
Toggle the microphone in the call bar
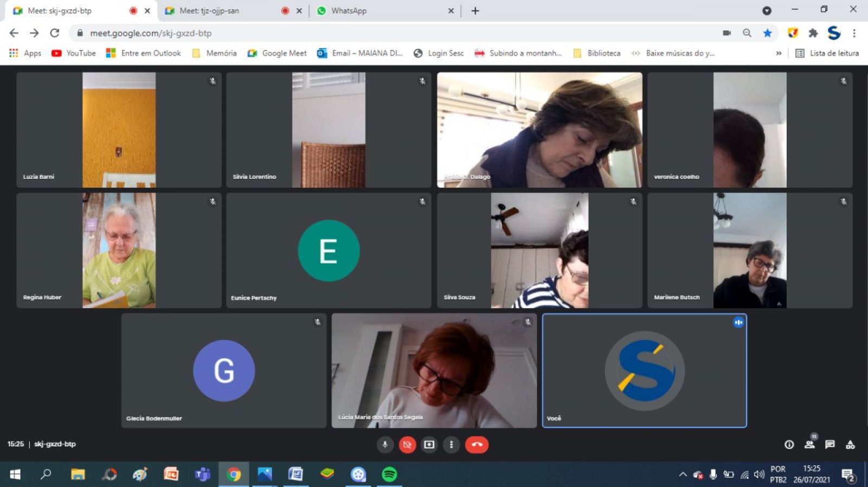click(x=385, y=445)
